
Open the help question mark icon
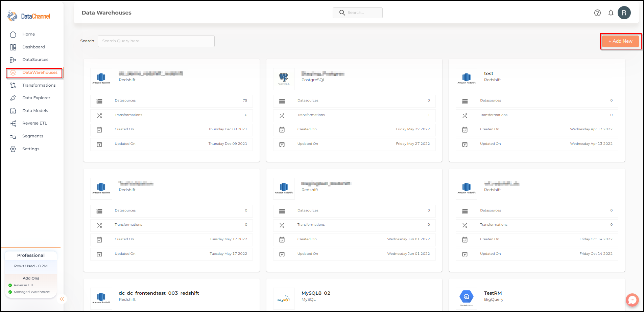[x=597, y=13]
